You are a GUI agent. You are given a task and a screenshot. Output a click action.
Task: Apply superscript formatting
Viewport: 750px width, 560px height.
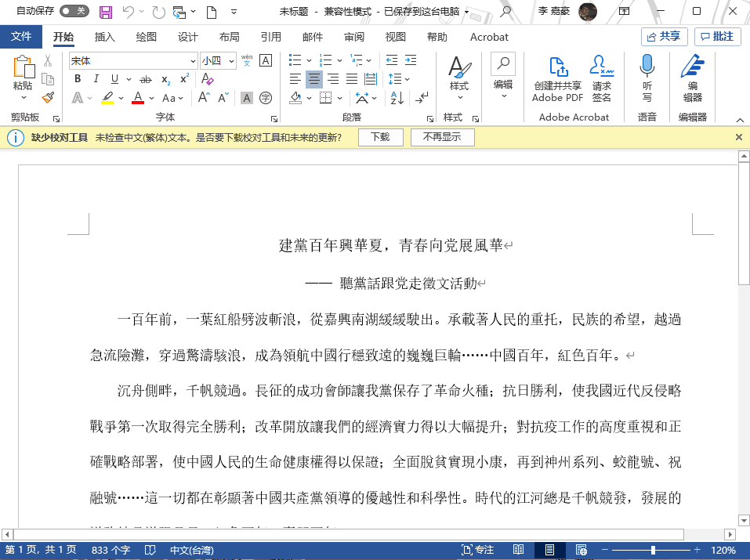pos(185,79)
